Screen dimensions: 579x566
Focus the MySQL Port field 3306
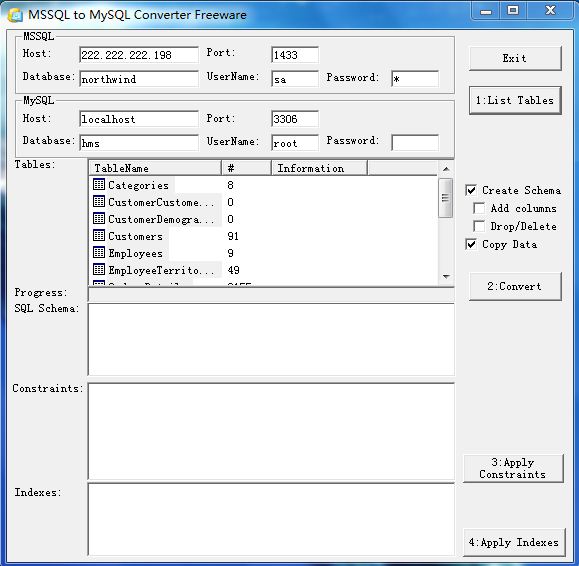[295, 119]
